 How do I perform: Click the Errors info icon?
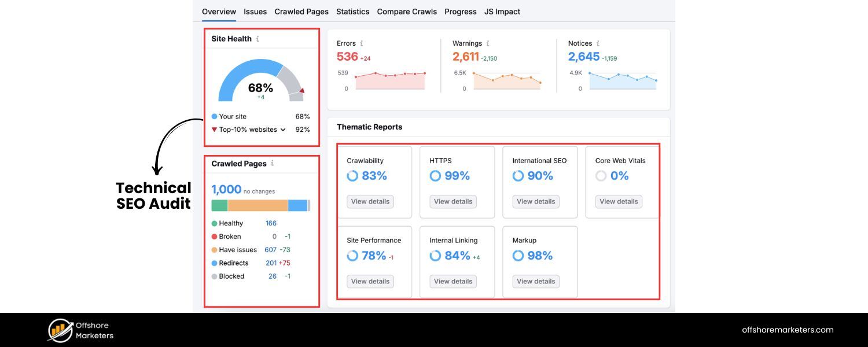point(362,43)
